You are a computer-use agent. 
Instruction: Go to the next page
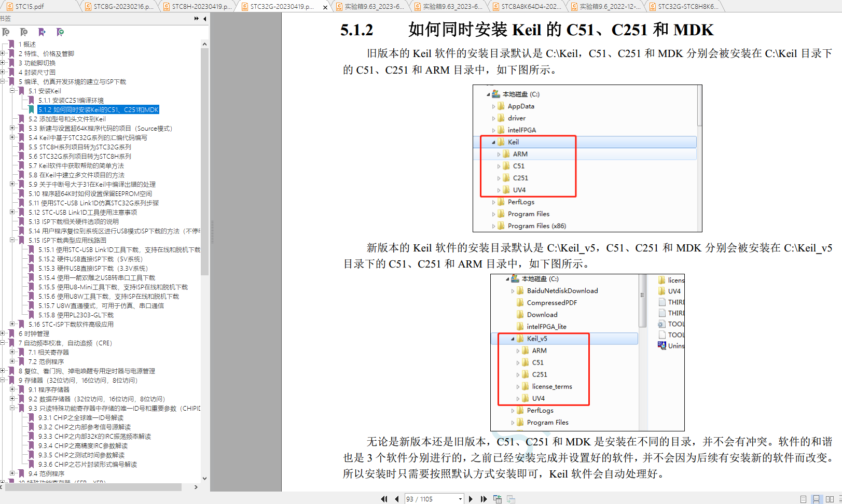click(x=471, y=499)
